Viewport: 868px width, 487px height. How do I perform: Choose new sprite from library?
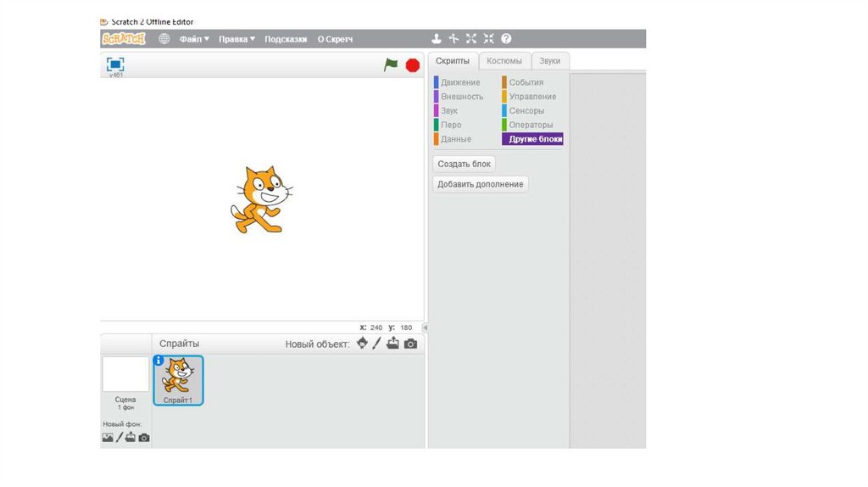pyautogui.click(x=362, y=344)
